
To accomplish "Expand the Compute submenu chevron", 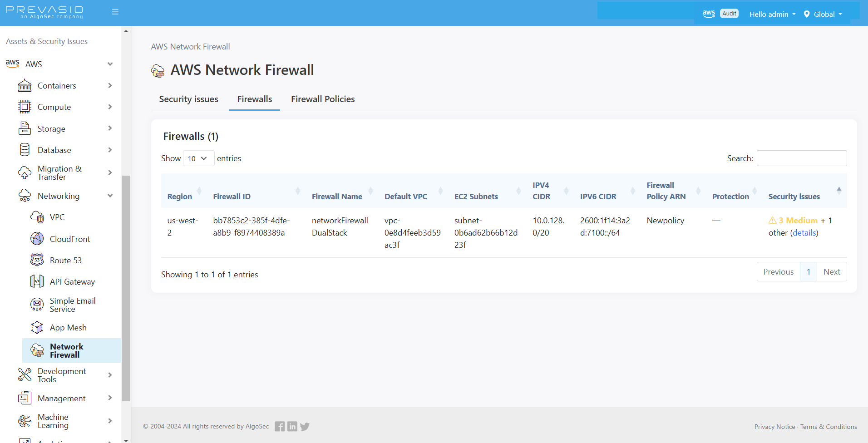I will pyautogui.click(x=110, y=107).
